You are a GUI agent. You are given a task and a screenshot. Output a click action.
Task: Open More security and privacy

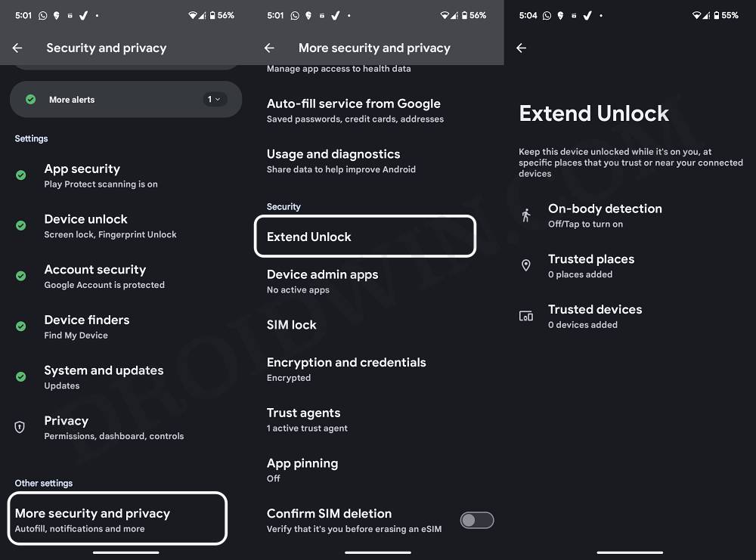coord(117,518)
